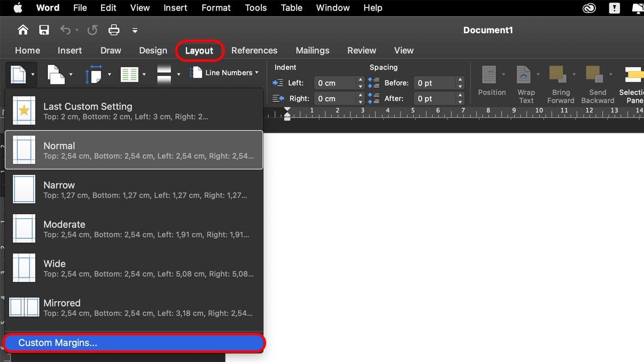Switch to Design ribbon tab
Viewport: 644px width, 362px height.
pos(153,50)
